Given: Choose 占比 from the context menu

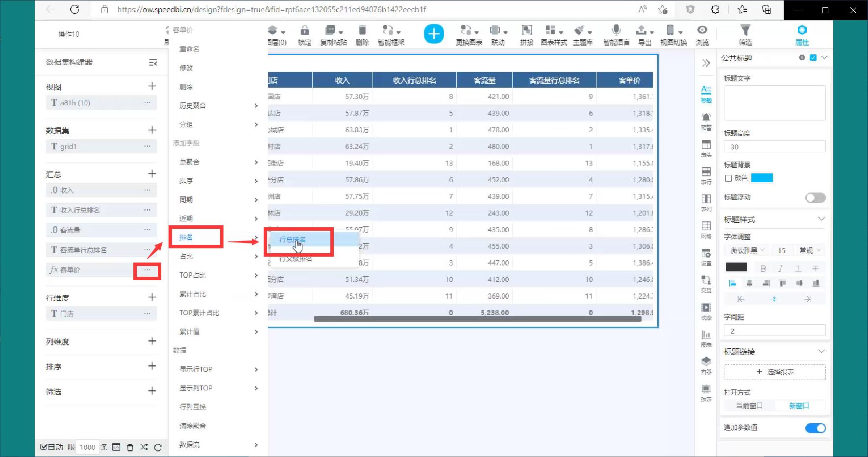Looking at the screenshot, I should [186, 256].
